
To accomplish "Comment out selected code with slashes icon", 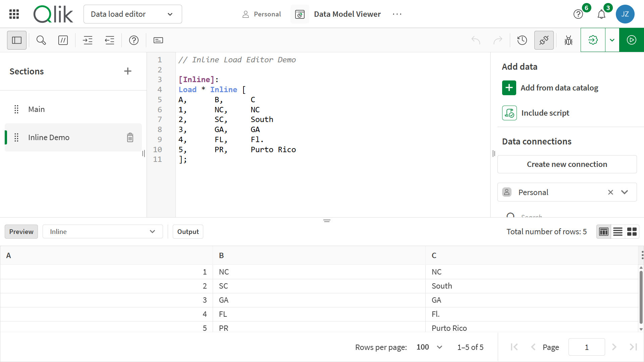I will click(x=63, y=40).
